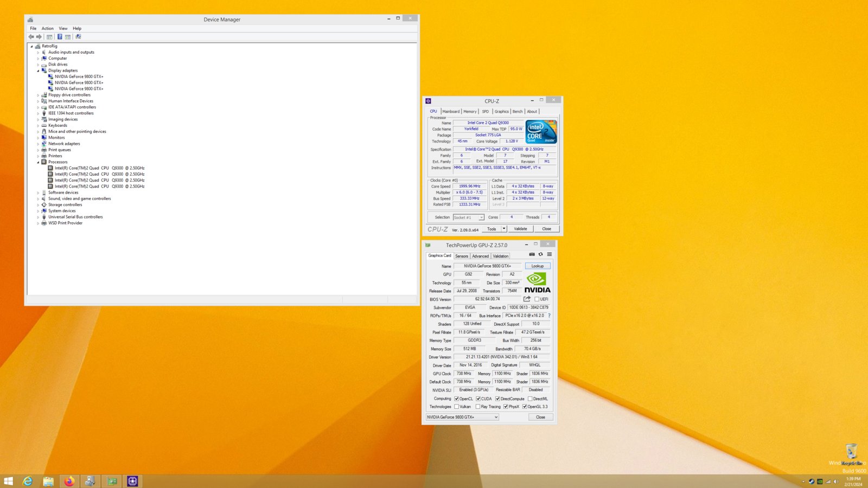Open Internet Explorer from the taskbar
Screen dimensions: 868x488
point(28,481)
